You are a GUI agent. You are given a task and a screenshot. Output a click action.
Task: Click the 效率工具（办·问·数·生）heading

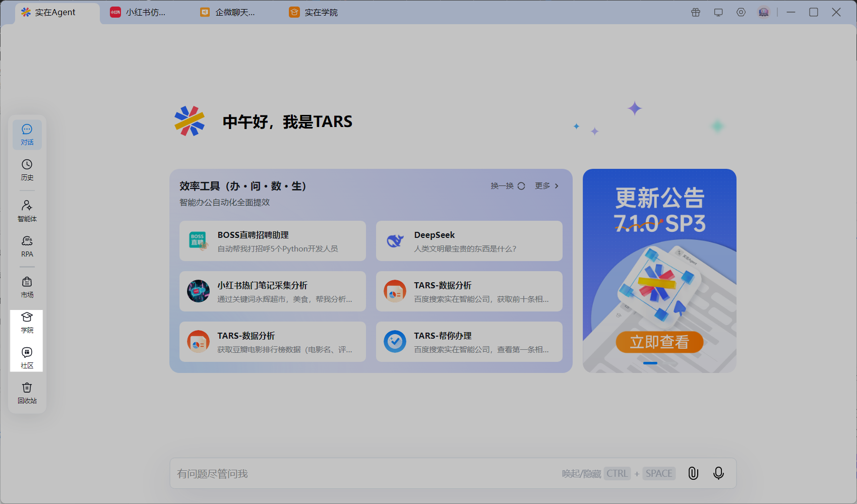click(243, 186)
